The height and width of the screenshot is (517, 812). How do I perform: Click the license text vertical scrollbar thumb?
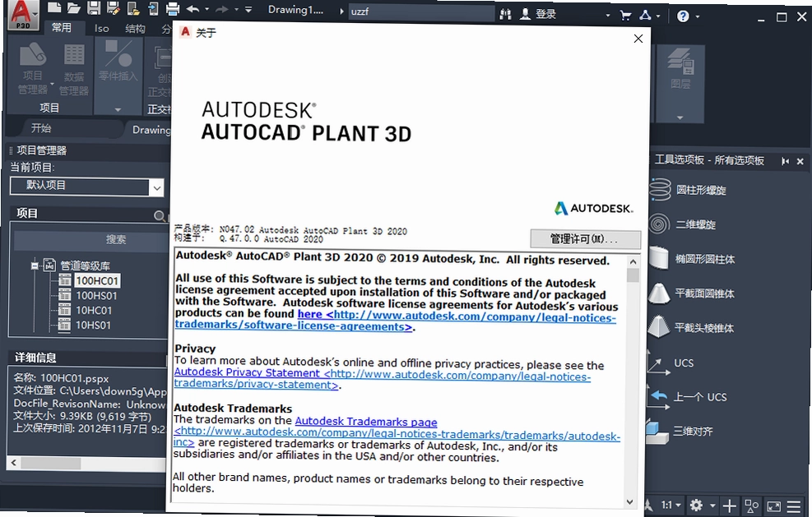633,275
